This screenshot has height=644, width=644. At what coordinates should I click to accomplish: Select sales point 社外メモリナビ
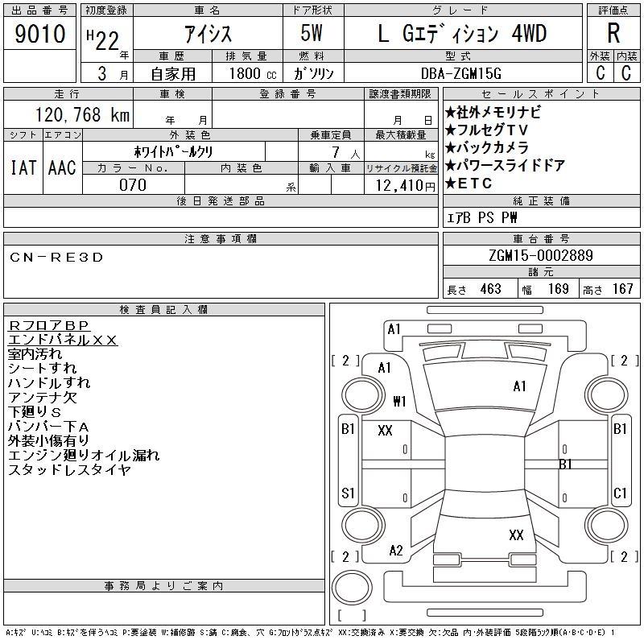click(493, 112)
